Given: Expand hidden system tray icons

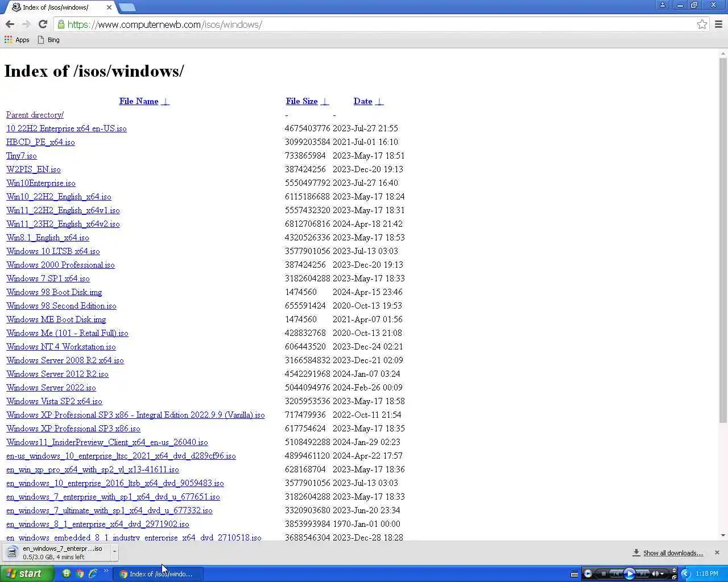Looking at the screenshot, I should [686, 573].
